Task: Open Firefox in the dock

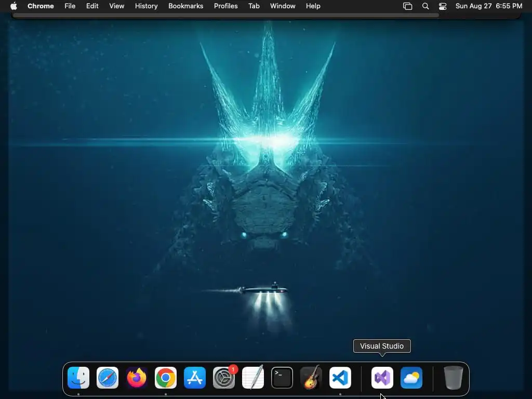Action: point(137,378)
